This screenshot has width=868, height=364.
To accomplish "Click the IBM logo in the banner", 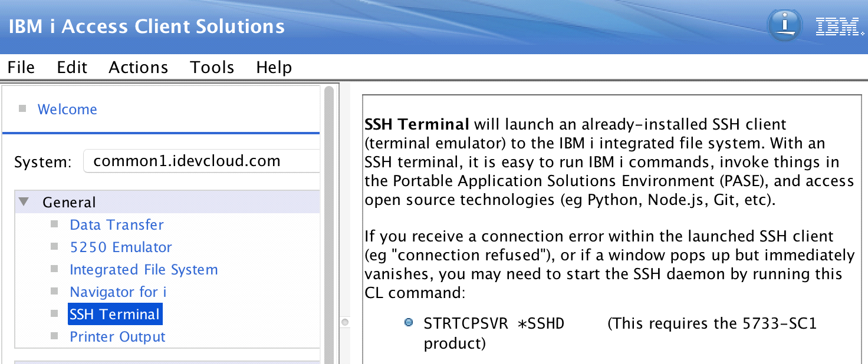I will pyautogui.click(x=836, y=27).
